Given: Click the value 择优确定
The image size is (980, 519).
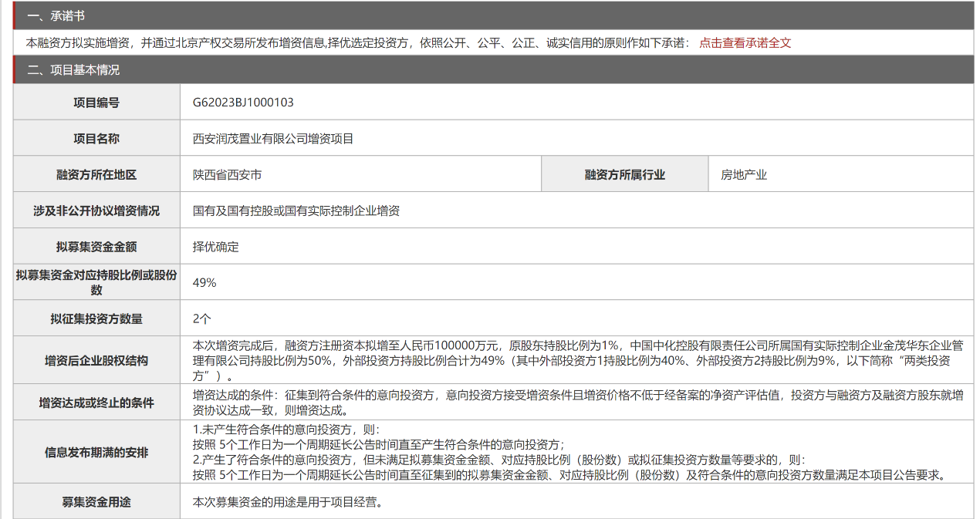Looking at the screenshot, I should [x=215, y=247].
